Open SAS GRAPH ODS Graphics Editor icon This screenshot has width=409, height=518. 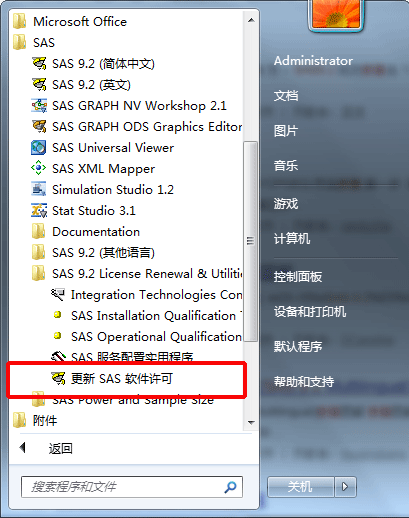tap(39, 126)
